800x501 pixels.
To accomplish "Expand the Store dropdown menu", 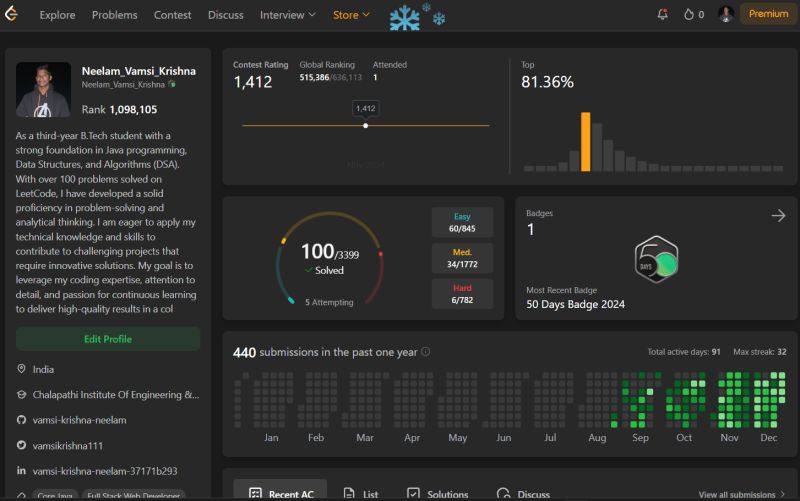I will [351, 15].
